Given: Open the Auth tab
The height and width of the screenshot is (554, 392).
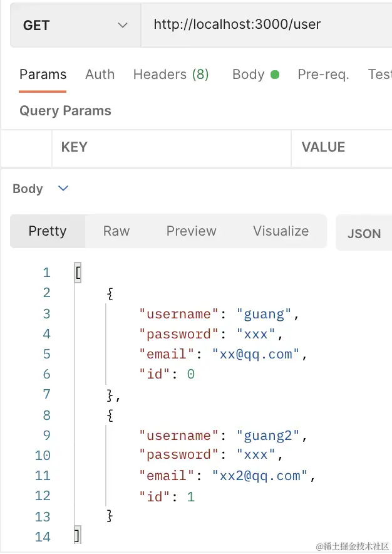Looking at the screenshot, I should point(100,75).
